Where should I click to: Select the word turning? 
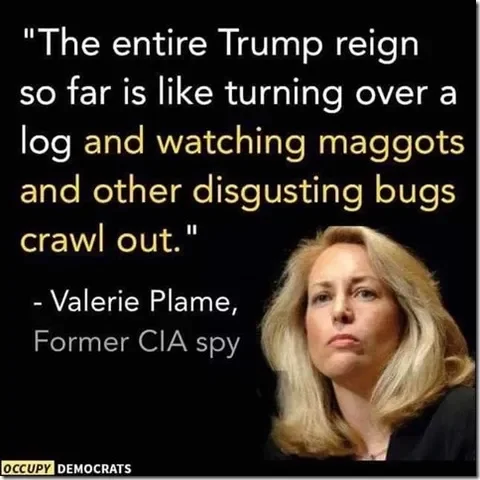[284, 94]
